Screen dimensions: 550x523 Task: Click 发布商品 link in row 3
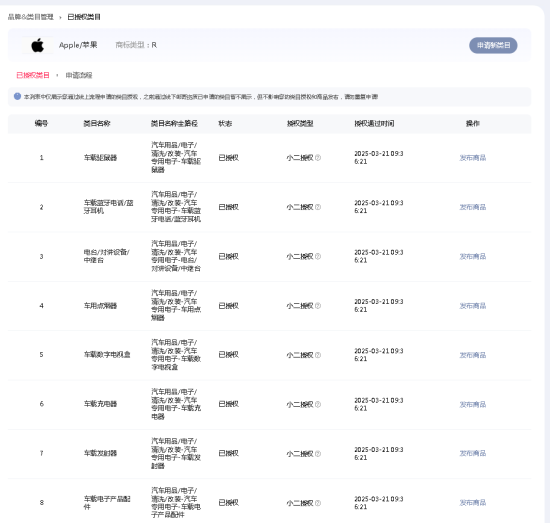pyautogui.click(x=473, y=256)
